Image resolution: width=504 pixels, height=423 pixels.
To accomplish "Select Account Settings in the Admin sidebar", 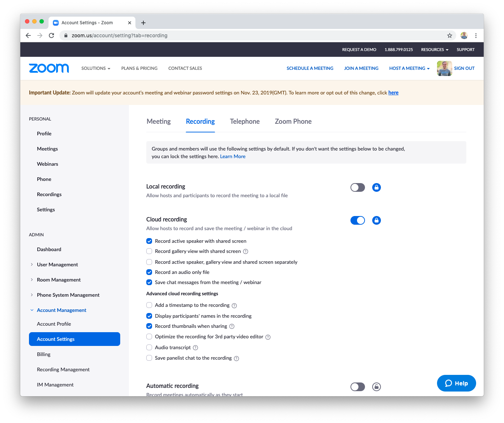I will coord(75,339).
